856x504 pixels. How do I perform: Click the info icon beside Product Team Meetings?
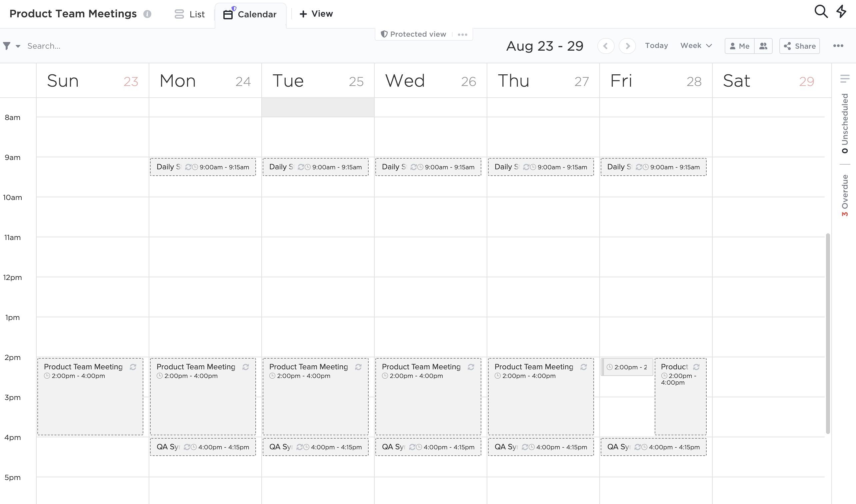tap(147, 14)
